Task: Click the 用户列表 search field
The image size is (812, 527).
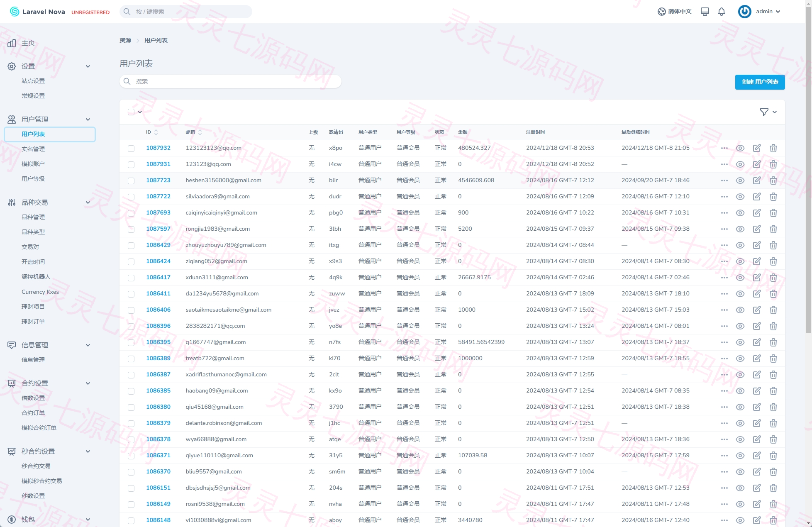Action: coord(230,81)
